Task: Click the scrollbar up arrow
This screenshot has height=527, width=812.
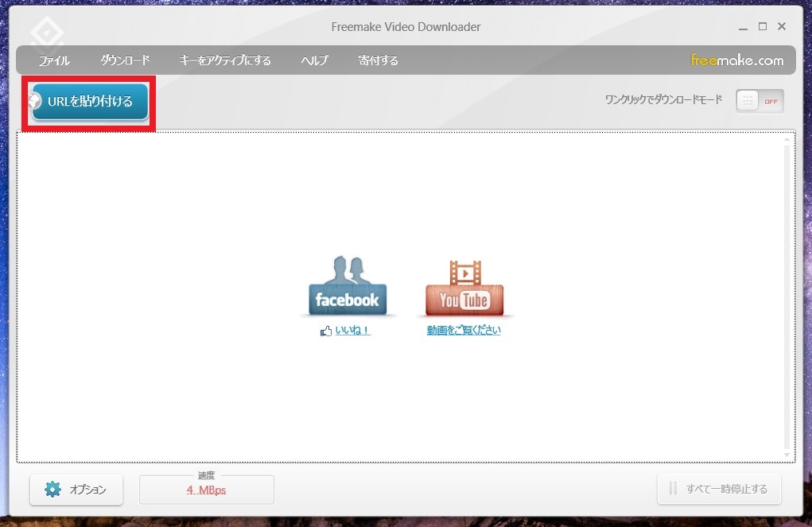Action: [x=787, y=139]
